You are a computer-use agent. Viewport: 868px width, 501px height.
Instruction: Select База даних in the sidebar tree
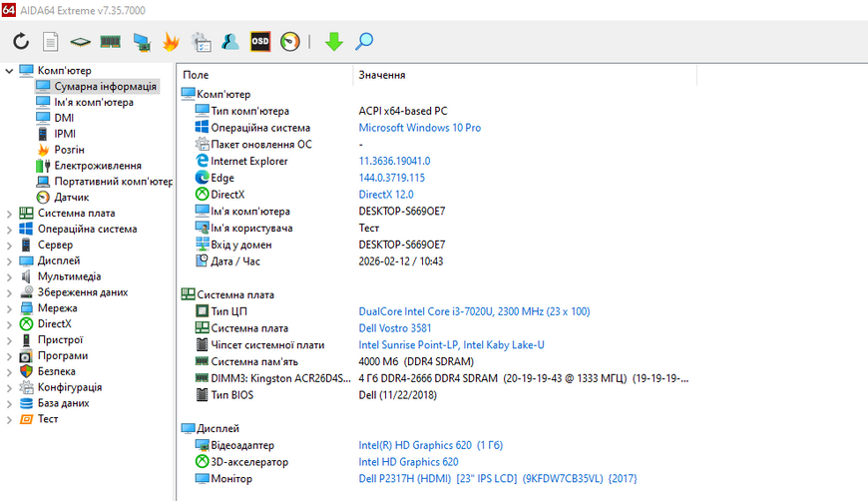[63, 403]
